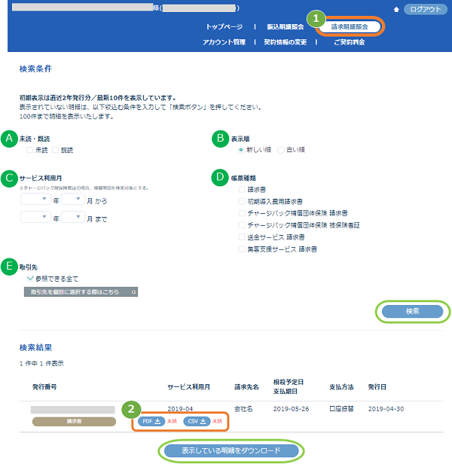This screenshot has height=476, width=452.
Task: Check the 集客支援サービス 請求書 checkbox
Action: (x=242, y=249)
